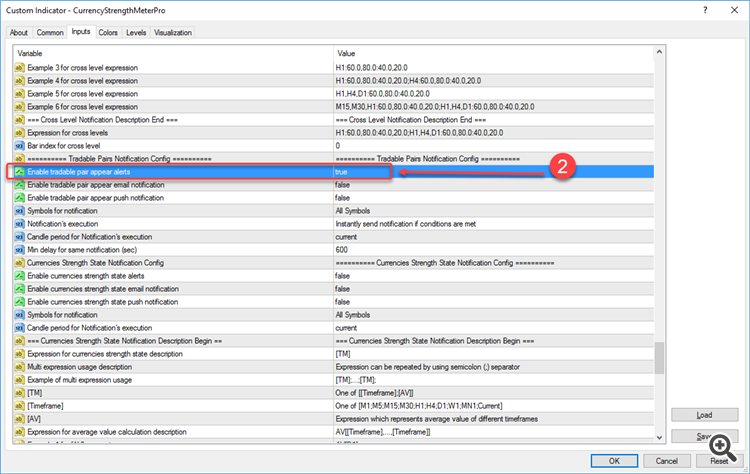Open the help question mark in title bar
The image size is (750, 474).
click(705, 10)
